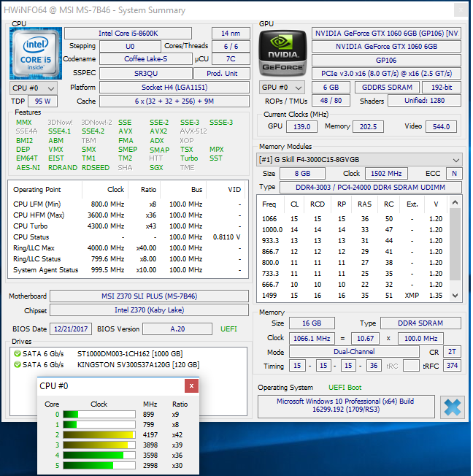Click the GP106 GPU codename field
473x476 pixels.
[386, 60]
